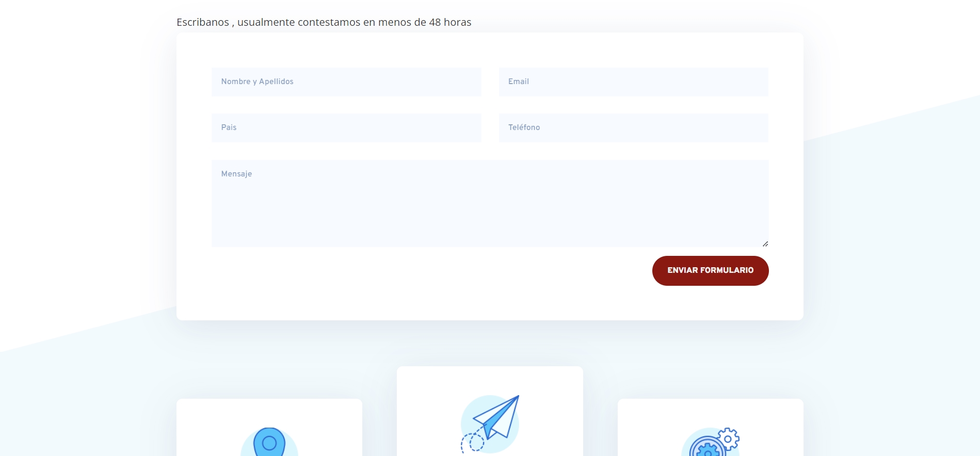980x456 pixels.
Task: Focus the Email input field
Action: tap(633, 82)
